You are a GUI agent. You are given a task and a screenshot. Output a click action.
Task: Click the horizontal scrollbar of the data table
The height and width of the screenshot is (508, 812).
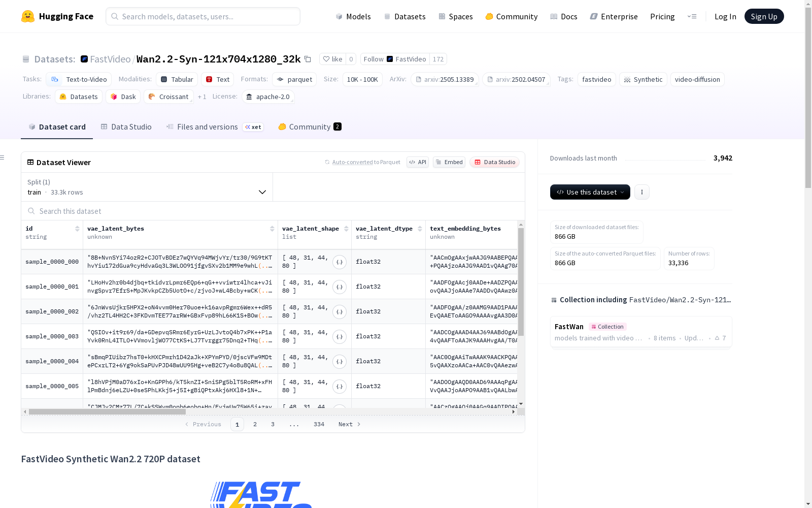[x=107, y=411]
